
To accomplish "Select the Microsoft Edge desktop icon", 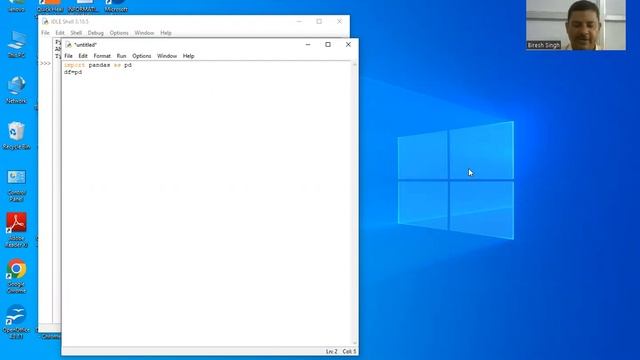I will coord(116,6).
